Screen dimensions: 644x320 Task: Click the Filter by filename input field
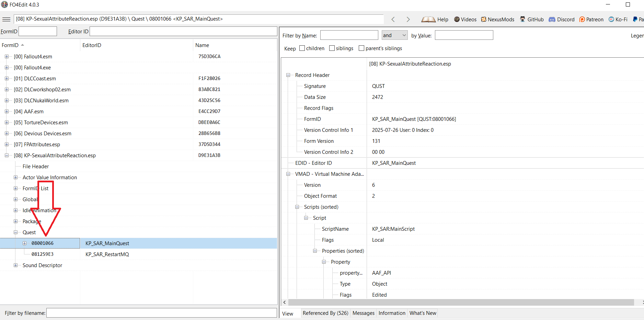(161, 313)
